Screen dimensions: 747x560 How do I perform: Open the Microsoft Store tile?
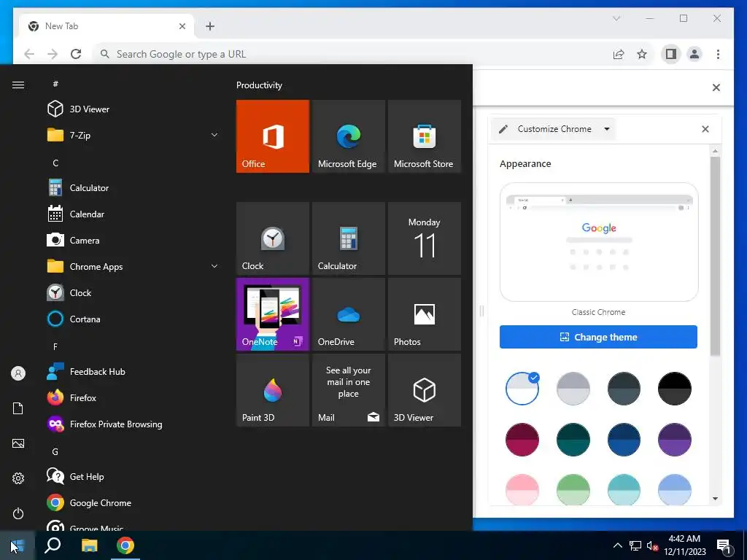tap(425, 136)
